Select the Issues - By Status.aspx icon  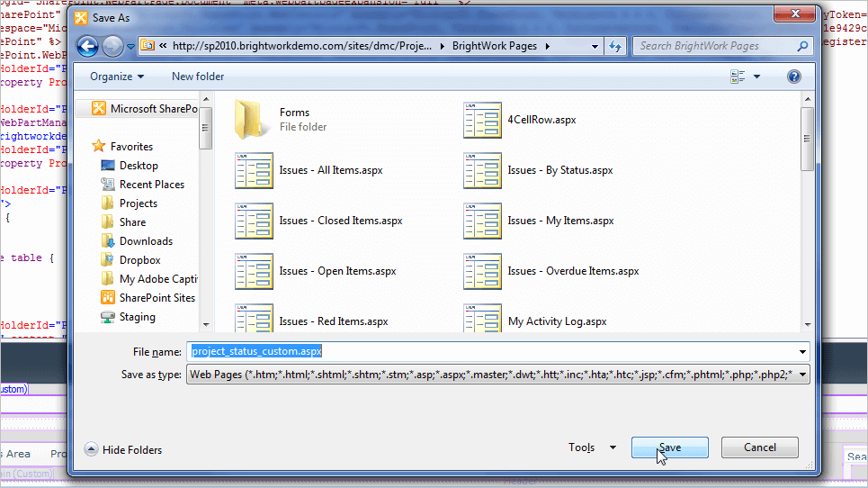pos(482,170)
